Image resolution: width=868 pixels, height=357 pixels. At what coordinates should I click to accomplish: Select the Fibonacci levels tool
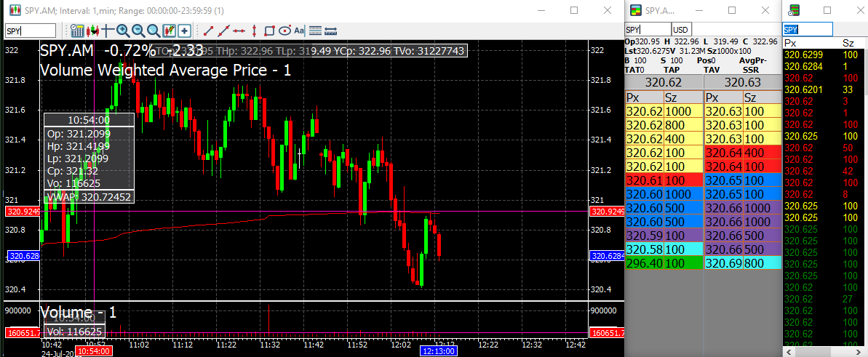tap(316, 31)
